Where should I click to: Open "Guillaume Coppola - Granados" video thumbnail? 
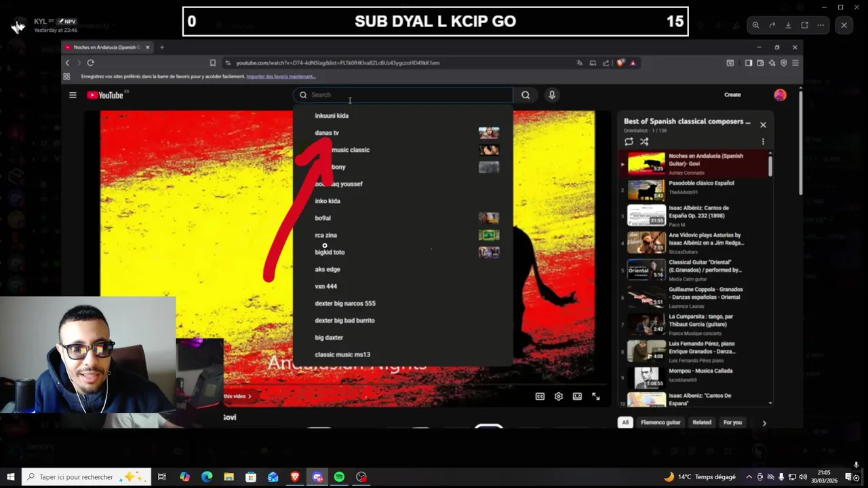point(646,297)
